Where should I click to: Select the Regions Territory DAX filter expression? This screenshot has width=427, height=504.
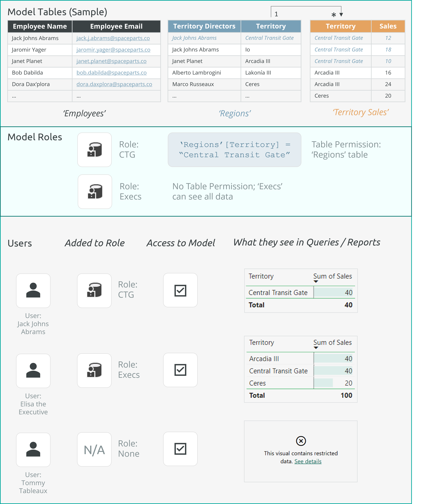coord(234,149)
